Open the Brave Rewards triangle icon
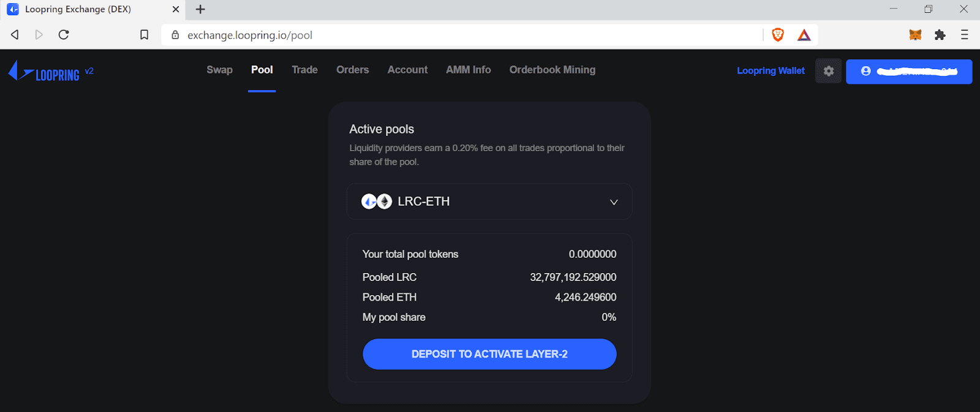Screen dimensions: 980x412 pos(804,35)
